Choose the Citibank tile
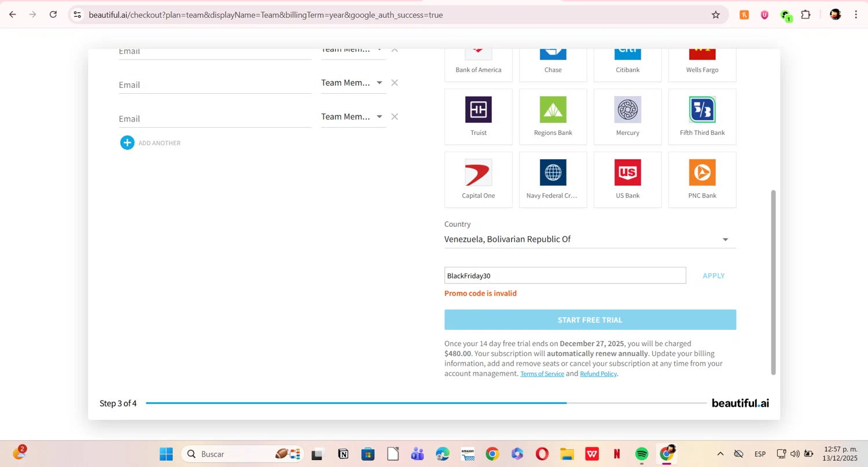The height and width of the screenshot is (467, 868). [627, 65]
